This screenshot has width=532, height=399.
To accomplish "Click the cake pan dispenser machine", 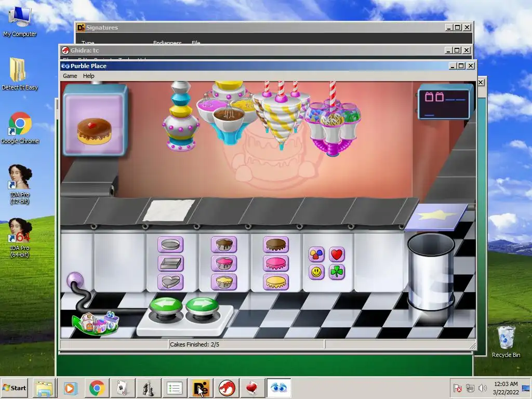I will tap(180, 117).
